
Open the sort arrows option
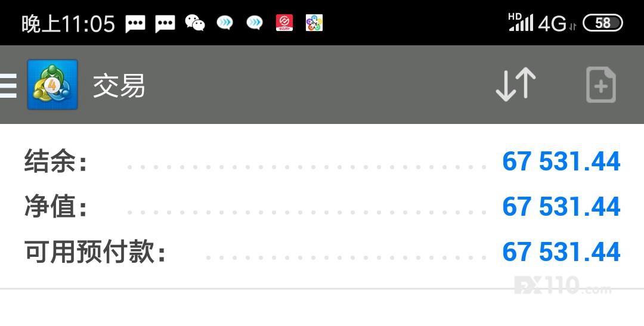tap(516, 85)
